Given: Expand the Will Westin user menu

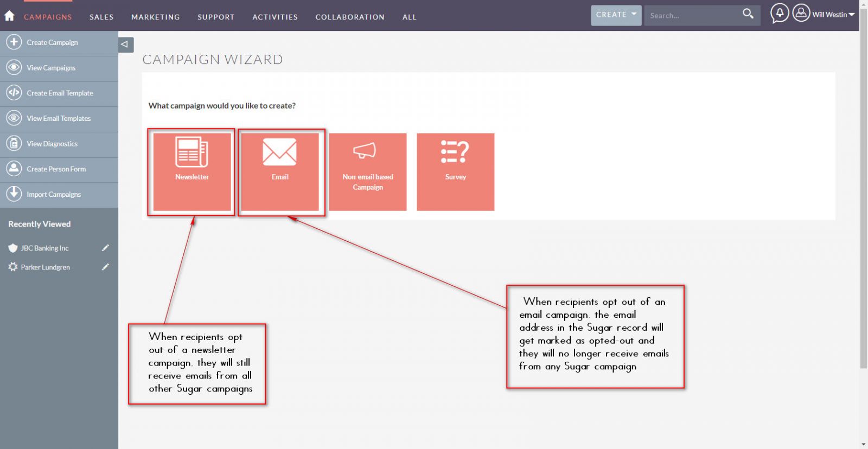Looking at the screenshot, I should (x=833, y=15).
